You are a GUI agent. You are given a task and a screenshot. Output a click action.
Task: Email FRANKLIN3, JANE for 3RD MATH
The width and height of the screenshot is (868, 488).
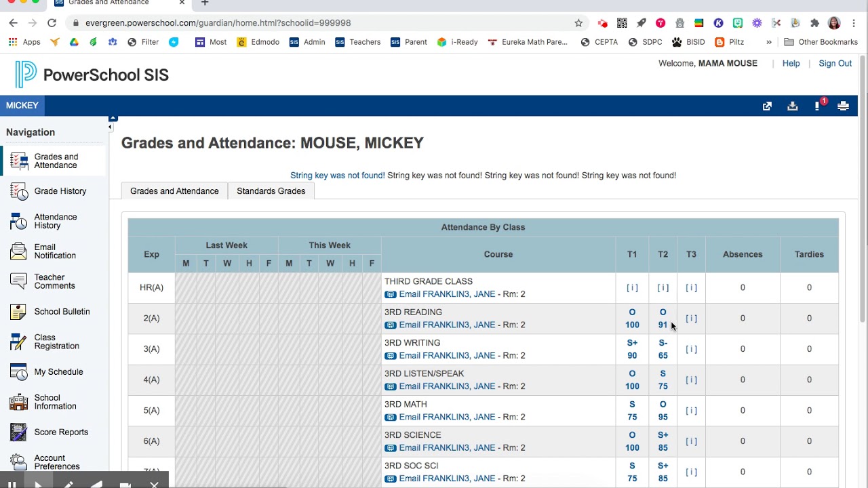point(447,417)
